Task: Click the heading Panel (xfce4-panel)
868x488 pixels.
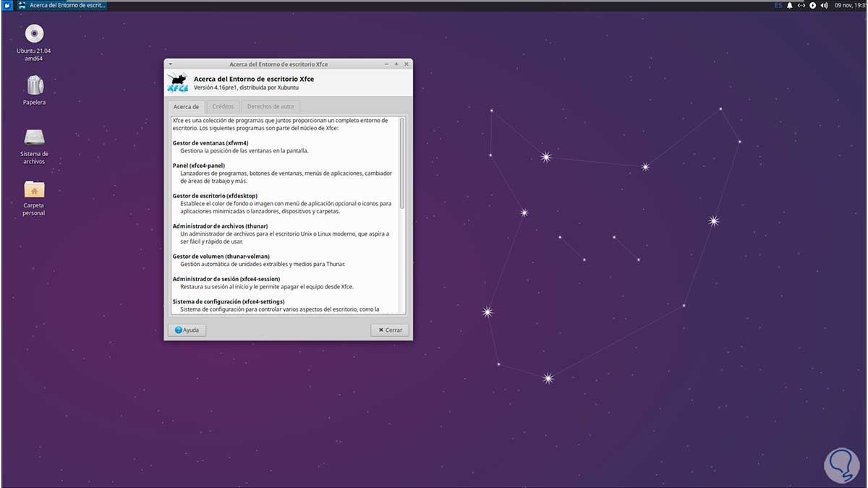Action: pyautogui.click(x=199, y=166)
